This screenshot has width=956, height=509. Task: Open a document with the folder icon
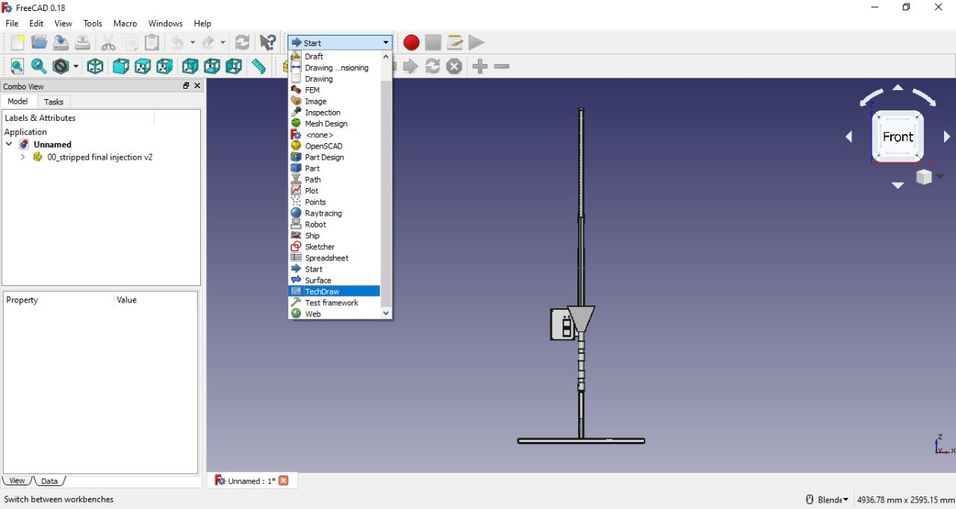(39, 42)
